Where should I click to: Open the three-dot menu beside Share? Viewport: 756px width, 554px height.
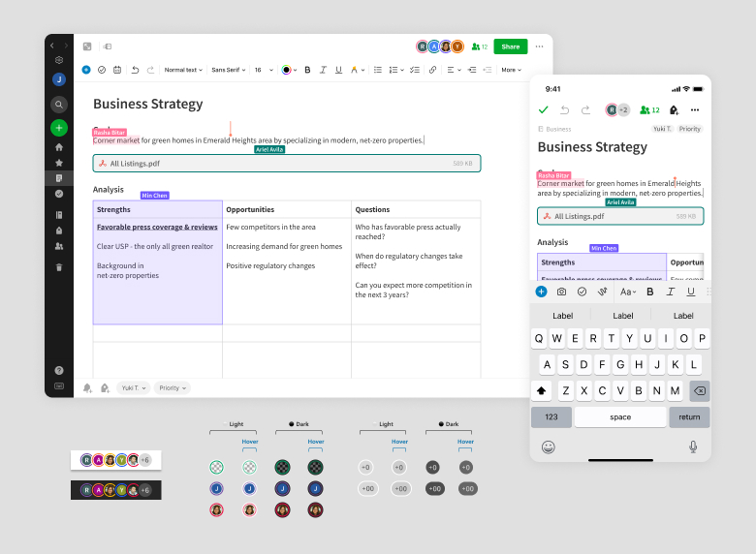tap(540, 46)
